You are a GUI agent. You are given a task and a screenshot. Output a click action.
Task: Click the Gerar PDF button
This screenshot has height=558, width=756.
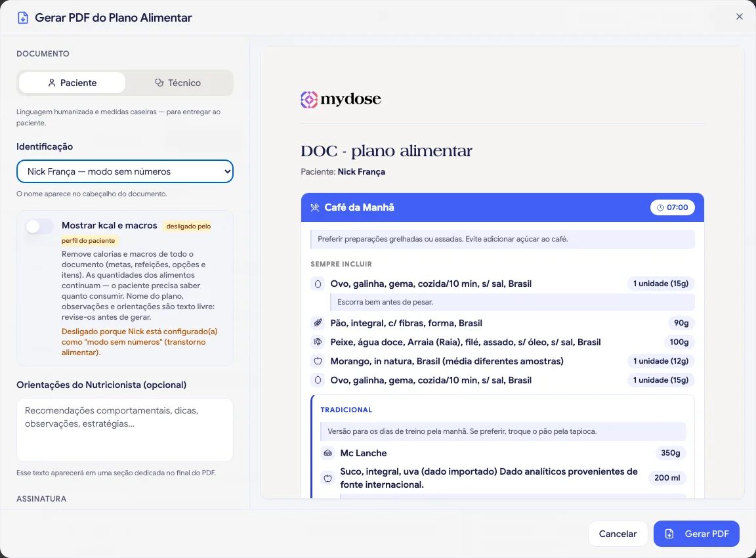(696, 534)
